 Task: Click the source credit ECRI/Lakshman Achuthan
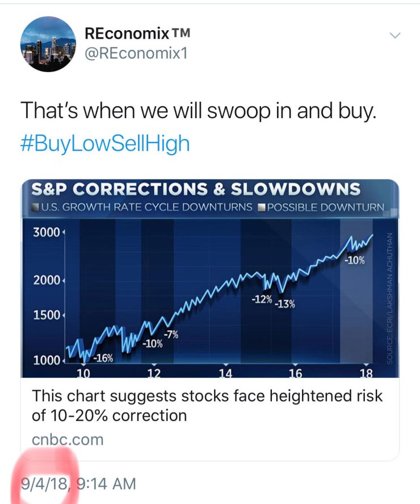388,295
